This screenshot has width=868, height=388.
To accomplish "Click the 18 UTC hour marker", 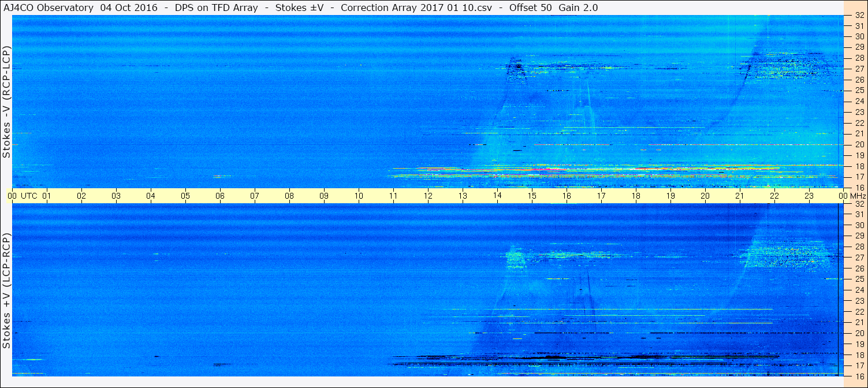I will tap(636, 196).
